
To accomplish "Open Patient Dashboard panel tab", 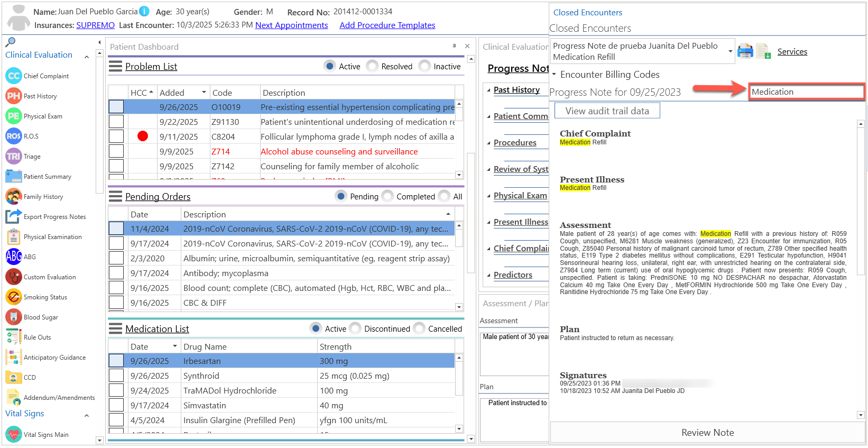I will tap(144, 47).
